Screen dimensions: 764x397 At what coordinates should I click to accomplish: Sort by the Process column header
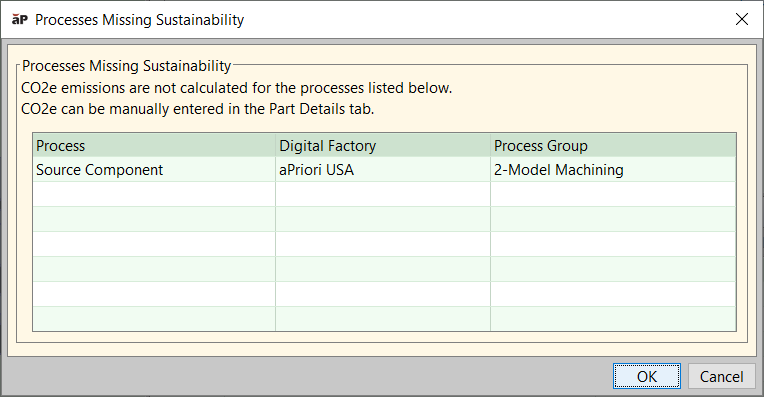pos(154,145)
